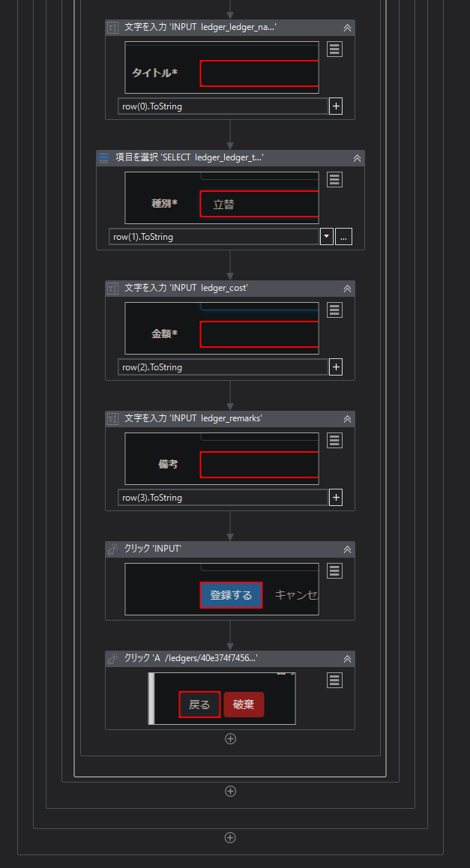Collapse the 'INPUT ledger_remarks' activity
Image resolution: width=470 pixels, height=868 pixels.
tap(347, 419)
